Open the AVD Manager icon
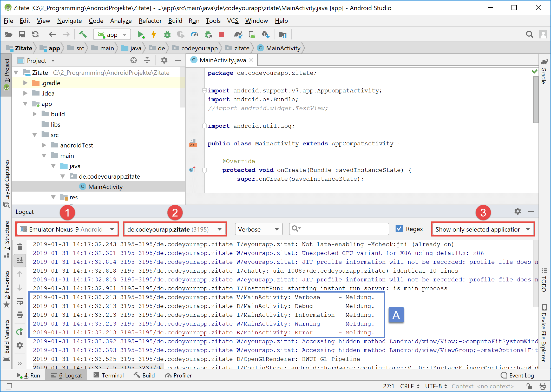The height and width of the screenshot is (392, 551). pyautogui.click(x=252, y=34)
